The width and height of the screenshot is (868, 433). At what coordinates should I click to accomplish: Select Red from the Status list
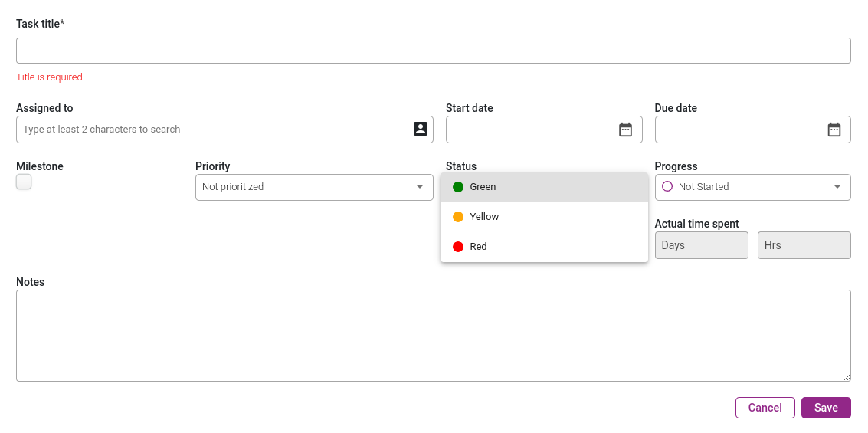(x=544, y=247)
